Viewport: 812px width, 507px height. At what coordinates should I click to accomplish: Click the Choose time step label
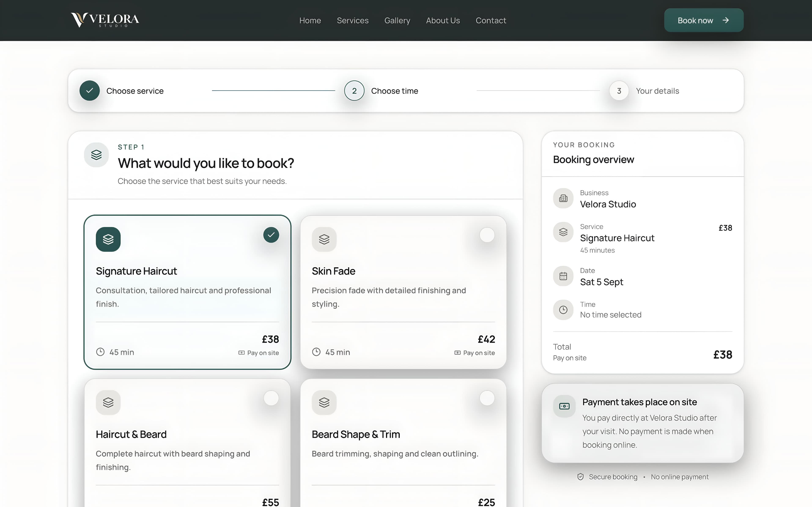394,91
